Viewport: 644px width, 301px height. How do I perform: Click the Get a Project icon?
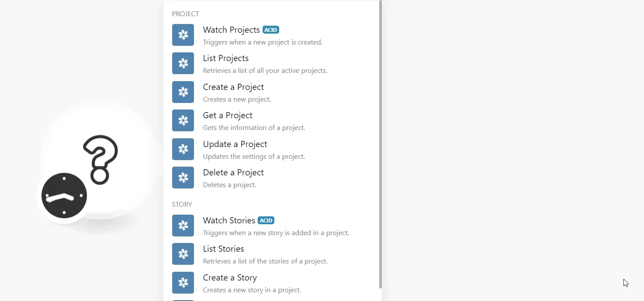point(183,120)
